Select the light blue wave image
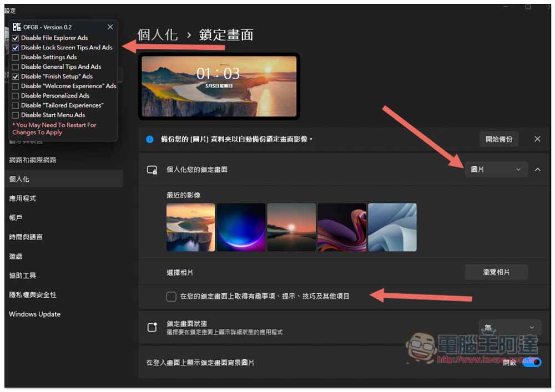This screenshot has width=555, height=392. coord(392,227)
